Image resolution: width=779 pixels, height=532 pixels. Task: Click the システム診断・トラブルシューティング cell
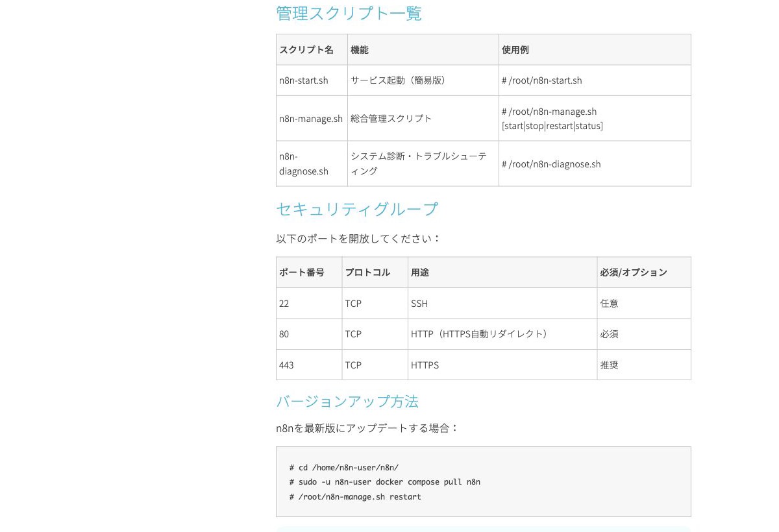point(423,164)
